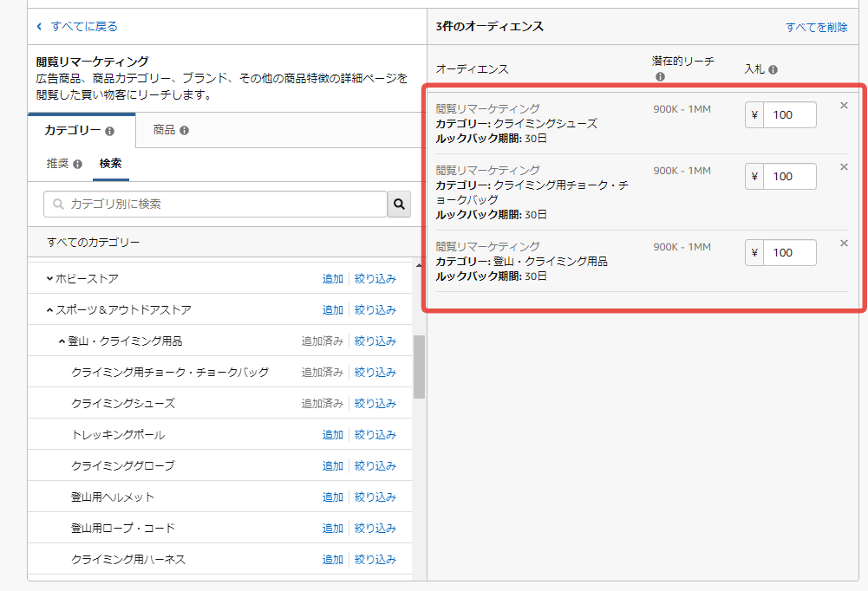Image resolution: width=868 pixels, height=591 pixels.
Task: Collapse the スポーツ&アウトドアストア category
Action: (x=49, y=310)
